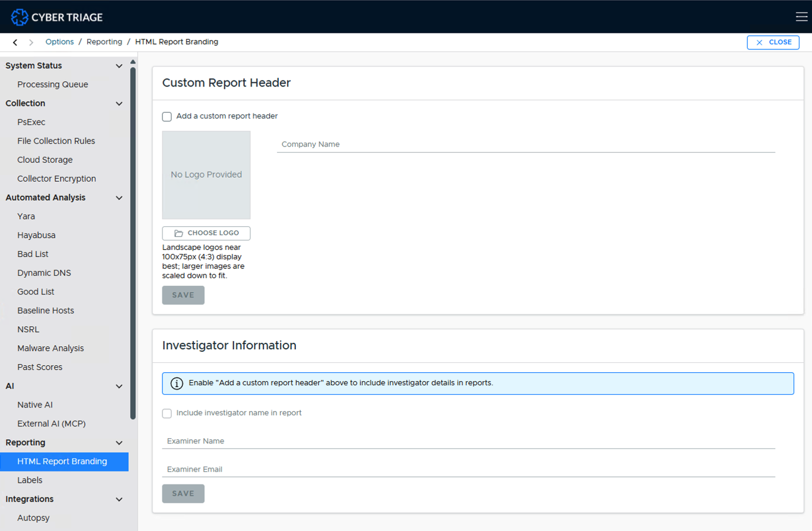
Task: Click the Integrations heading
Action: [x=29, y=499]
